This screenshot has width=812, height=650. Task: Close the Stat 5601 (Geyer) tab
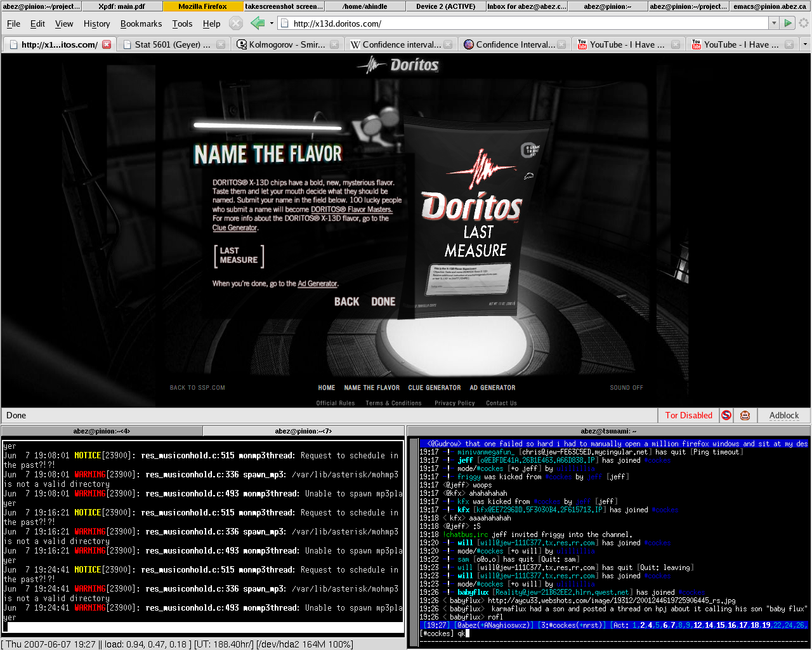click(221, 44)
